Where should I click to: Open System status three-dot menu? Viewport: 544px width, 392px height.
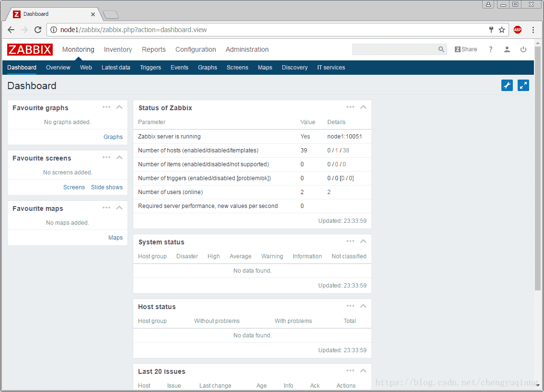(x=350, y=242)
